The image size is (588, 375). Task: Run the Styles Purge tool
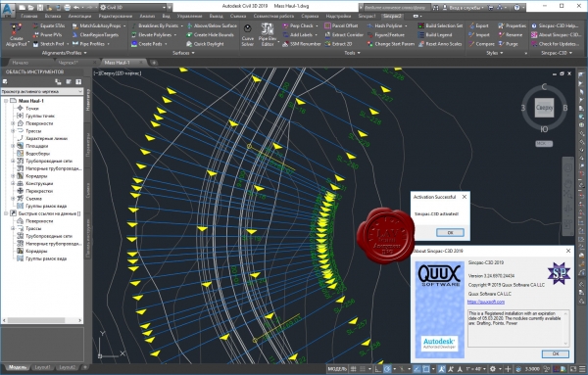coord(508,44)
